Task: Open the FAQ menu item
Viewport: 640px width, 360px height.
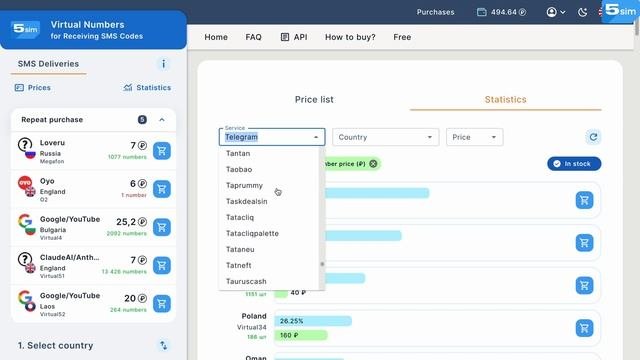Action: click(x=253, y=37)
